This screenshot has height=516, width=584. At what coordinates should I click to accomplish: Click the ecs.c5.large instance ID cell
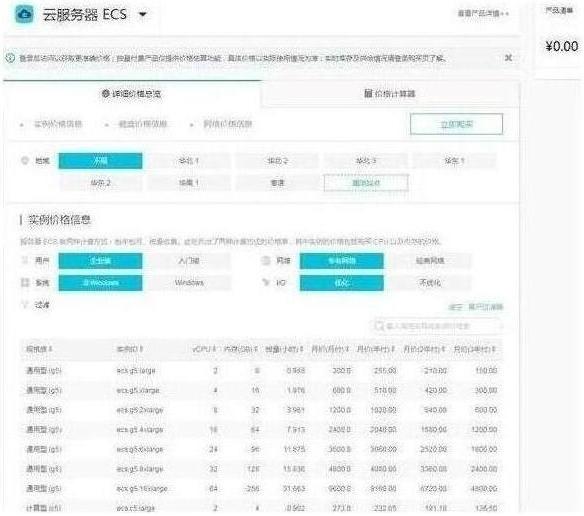135,508
